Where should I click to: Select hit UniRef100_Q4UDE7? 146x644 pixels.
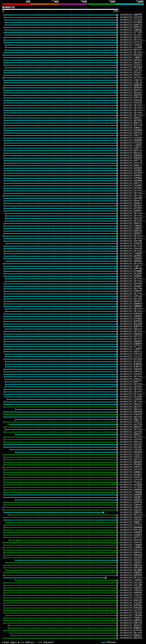tap(131, 497)
